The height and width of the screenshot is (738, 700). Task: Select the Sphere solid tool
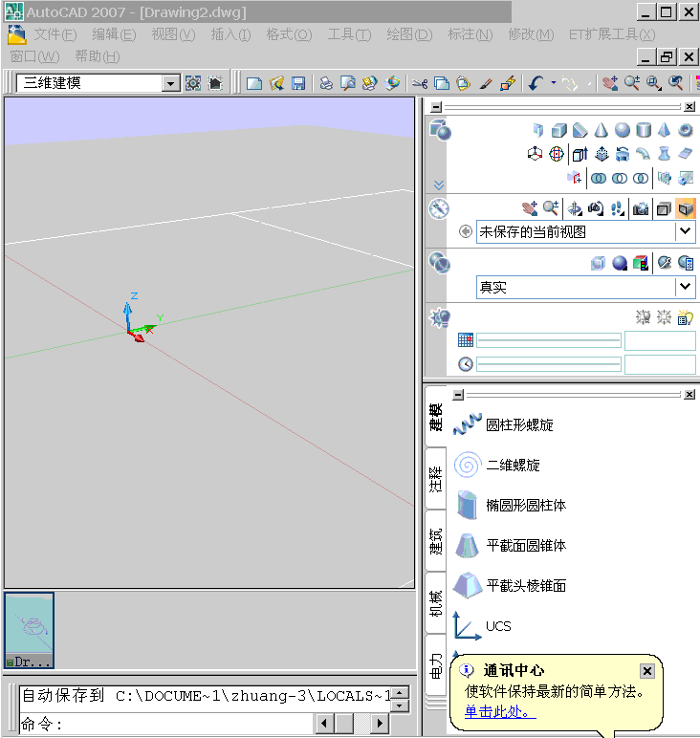click(622, 130)
